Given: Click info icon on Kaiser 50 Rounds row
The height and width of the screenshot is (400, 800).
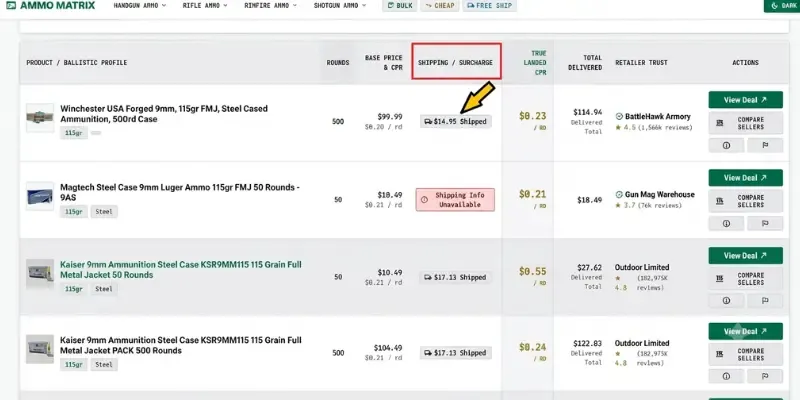Looking at the screenshot, I should click(726, 301).
